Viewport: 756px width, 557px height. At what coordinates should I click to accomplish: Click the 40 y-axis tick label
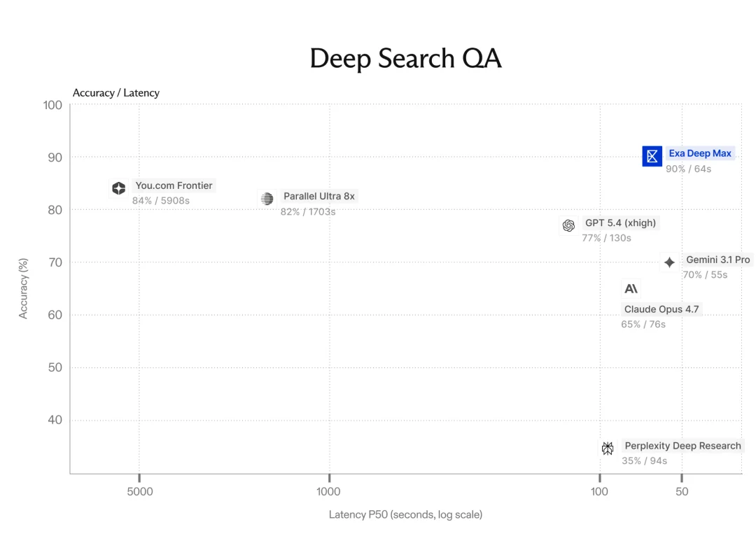point(55,420)
